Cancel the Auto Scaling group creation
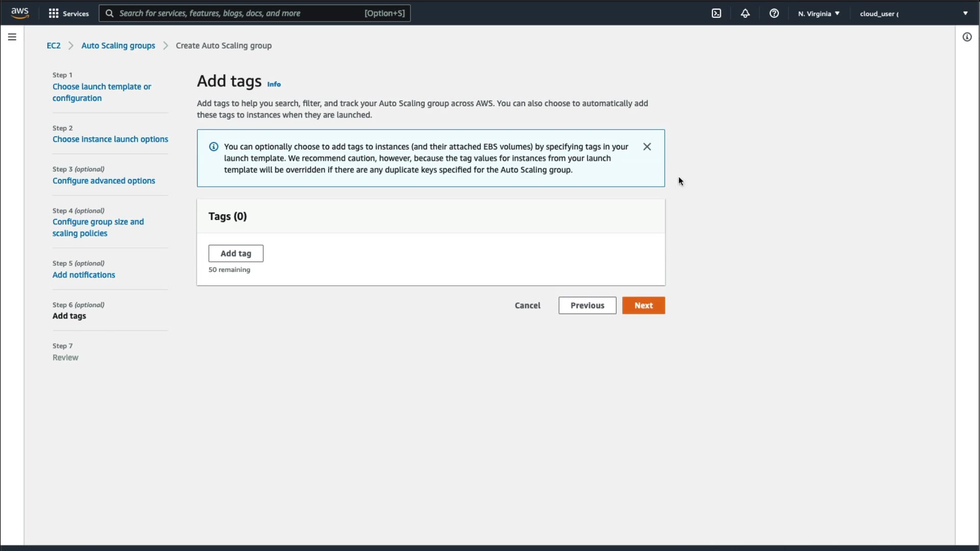 [x=527, y=305]
